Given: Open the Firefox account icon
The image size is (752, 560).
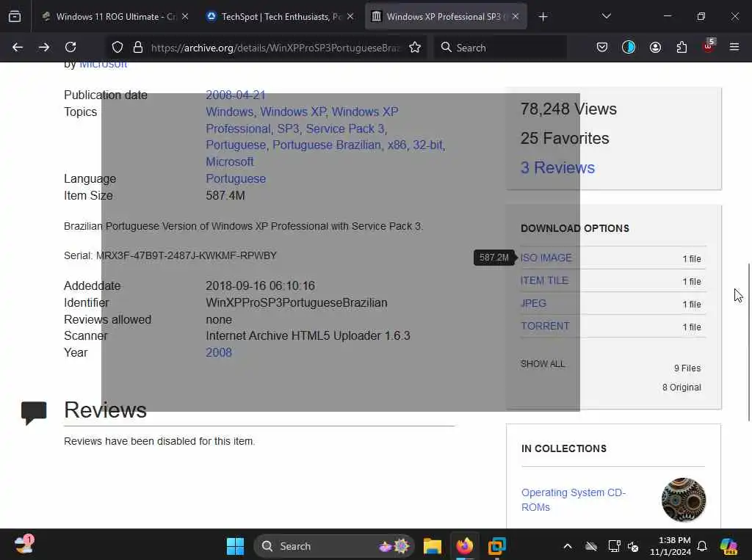Looking at the screenshot, I should pyautogui.click(x=655, y=47).
